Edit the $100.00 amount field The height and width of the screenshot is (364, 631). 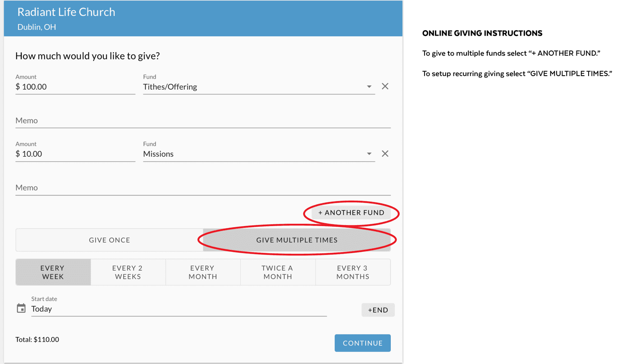(75, 86)
